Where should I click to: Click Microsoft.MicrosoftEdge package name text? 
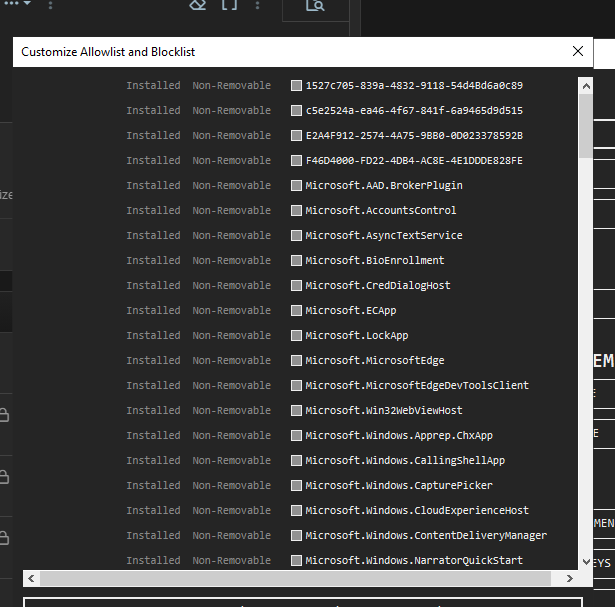375,360
